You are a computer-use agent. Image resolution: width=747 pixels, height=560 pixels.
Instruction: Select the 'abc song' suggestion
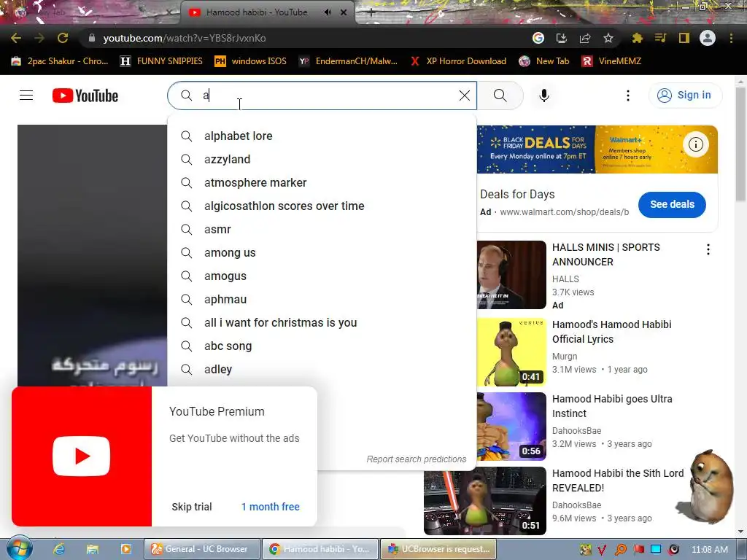click(x=322, y=346)
